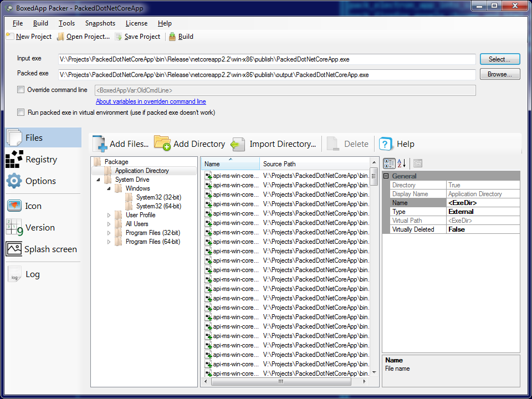Click the Help question mark icon

[x=386, y=144]
